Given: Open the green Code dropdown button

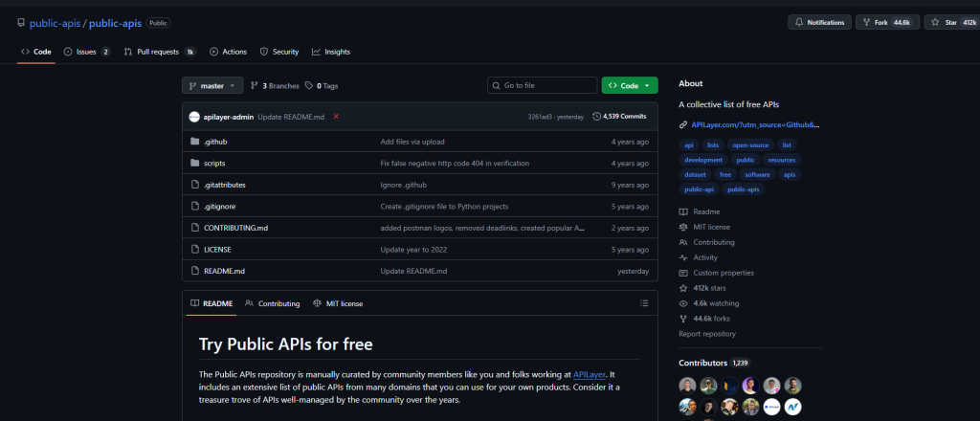Looking at the screenshot, I should click(x=630, y=85).
